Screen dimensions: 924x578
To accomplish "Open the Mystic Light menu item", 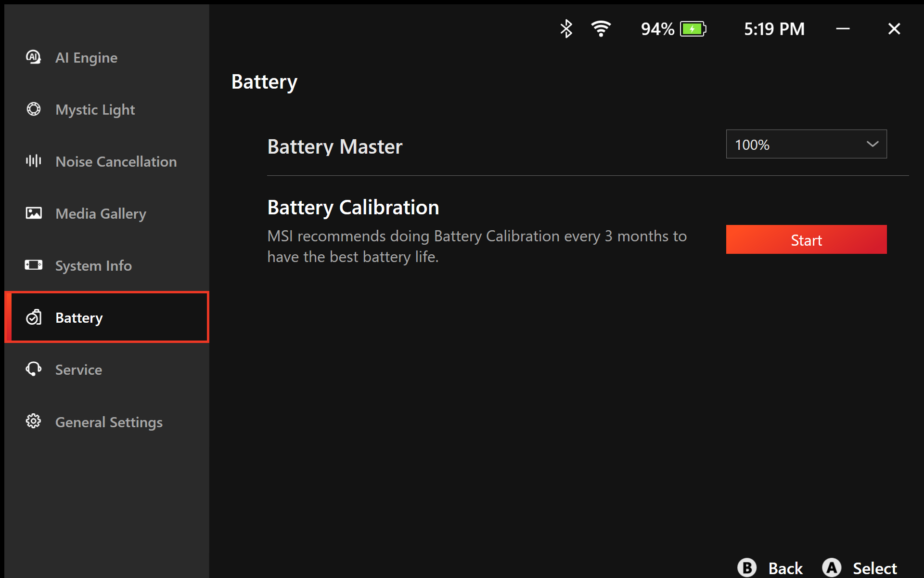I will 95,110.
